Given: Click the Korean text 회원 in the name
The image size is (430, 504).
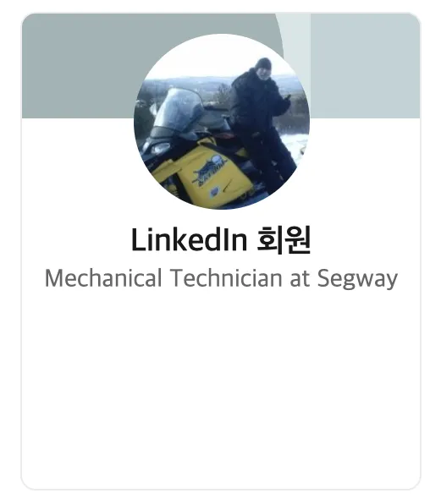Looking at the screenshot, I should 284,240.
